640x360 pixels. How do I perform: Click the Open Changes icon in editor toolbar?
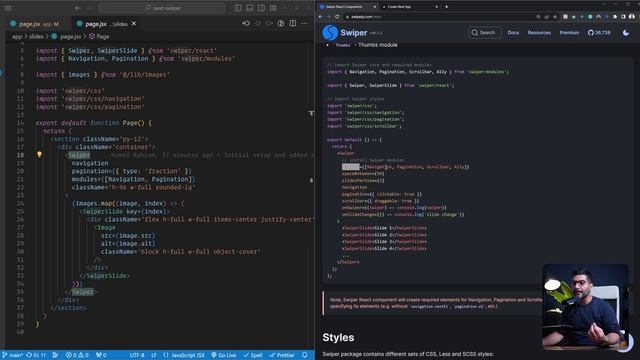pyautogui.click(x=281, y=23)
